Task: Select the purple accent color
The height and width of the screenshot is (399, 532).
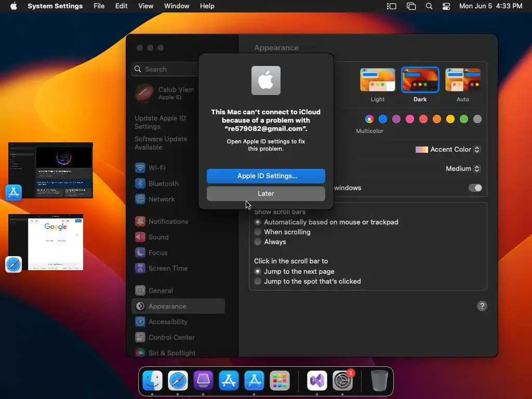Action: point(396,119)
